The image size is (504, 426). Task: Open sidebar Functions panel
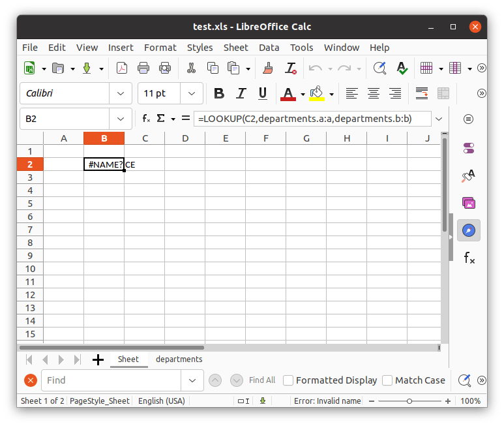click(x=469, y=258)
